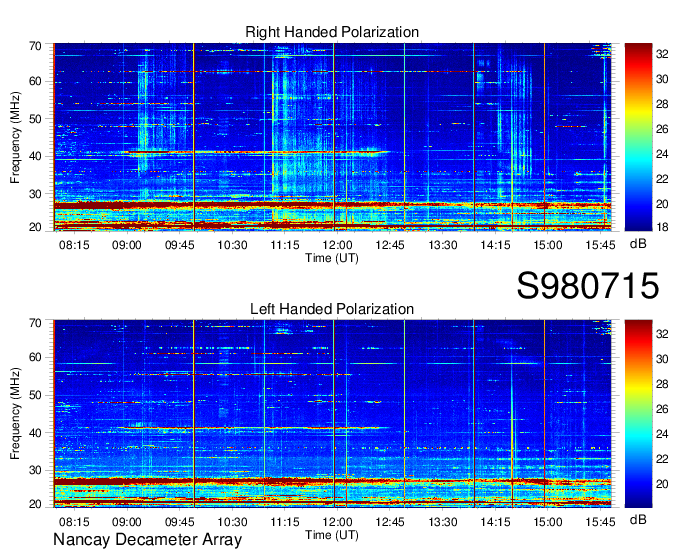Viewport: 680px width, 552px height.
Task: Click the right-handed plot's dB color bar
Action: coord(638,137)
